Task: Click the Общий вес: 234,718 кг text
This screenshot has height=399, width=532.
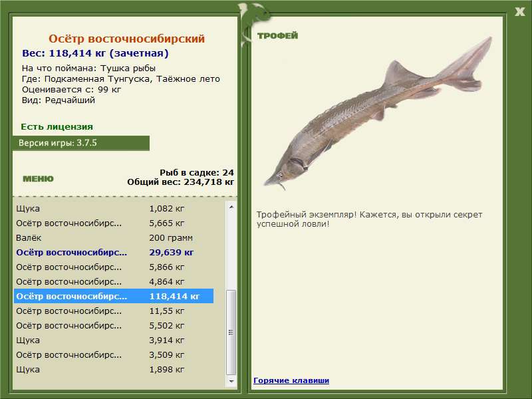Action: click(180, 182)
